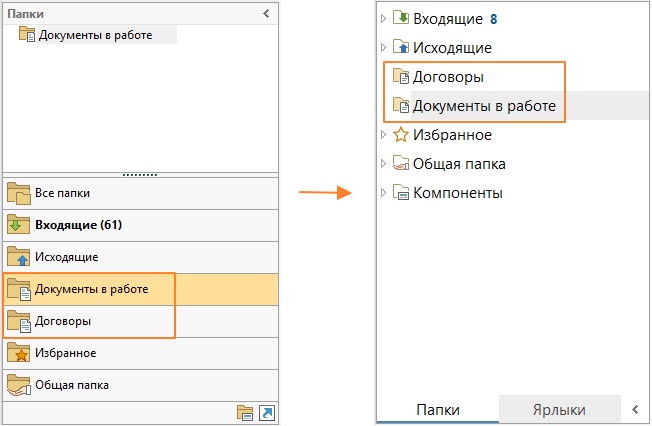Image resolution: width=652 pixels, height=426 pixels.
Task: Click the Избранное star icon in the right tree
Action: tap(401, 134)
